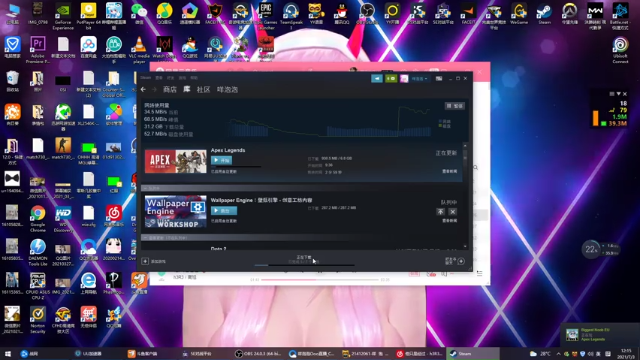Open the Steam menu in the menu bar
Viewport: 640px width, 360px height.
[146, 78]
